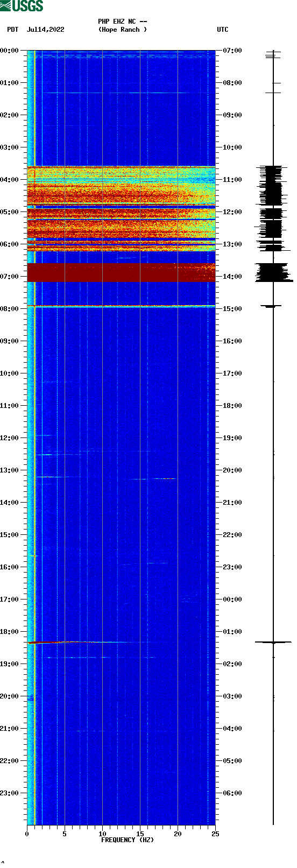Click the solid dark-red saturated band in the spectrogram

(121, 272)
